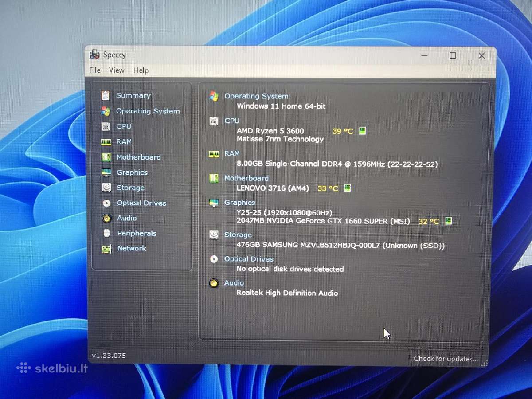Open Peripherals label in the sidebar
The image size is (532, 399).
click(x=137, y=233)
